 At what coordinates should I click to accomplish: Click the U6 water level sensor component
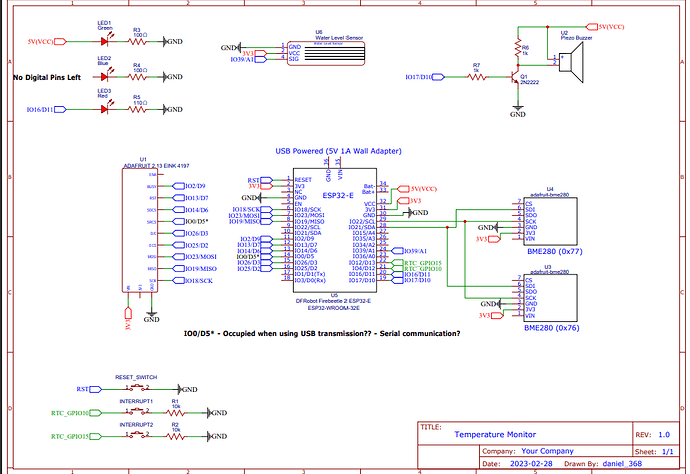click(326, 54)
